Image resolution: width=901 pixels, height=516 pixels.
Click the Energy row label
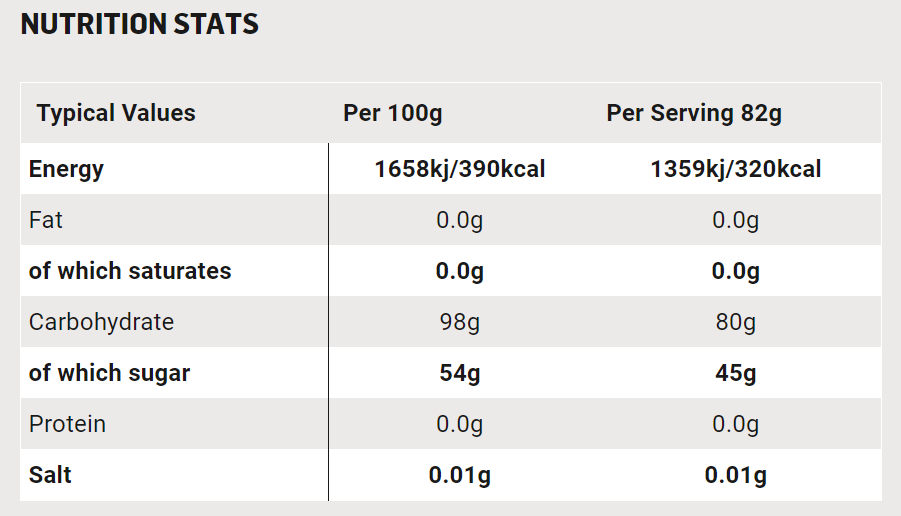(x=66, y=169)
